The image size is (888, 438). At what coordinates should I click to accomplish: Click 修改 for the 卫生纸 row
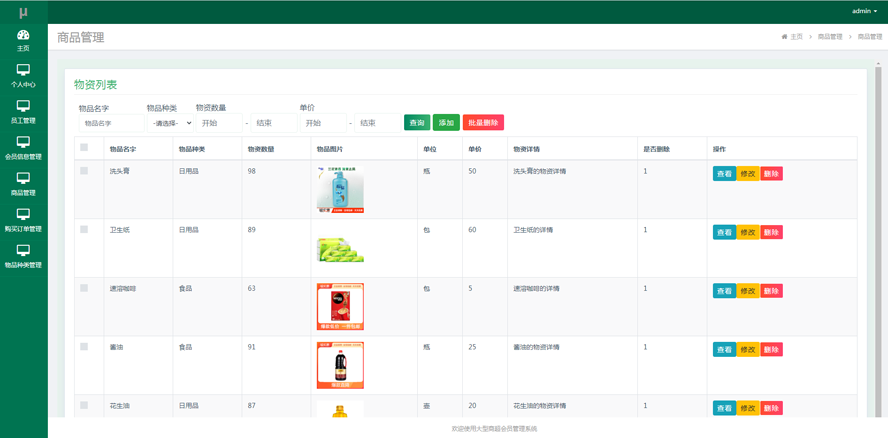(x=748, y=232)
